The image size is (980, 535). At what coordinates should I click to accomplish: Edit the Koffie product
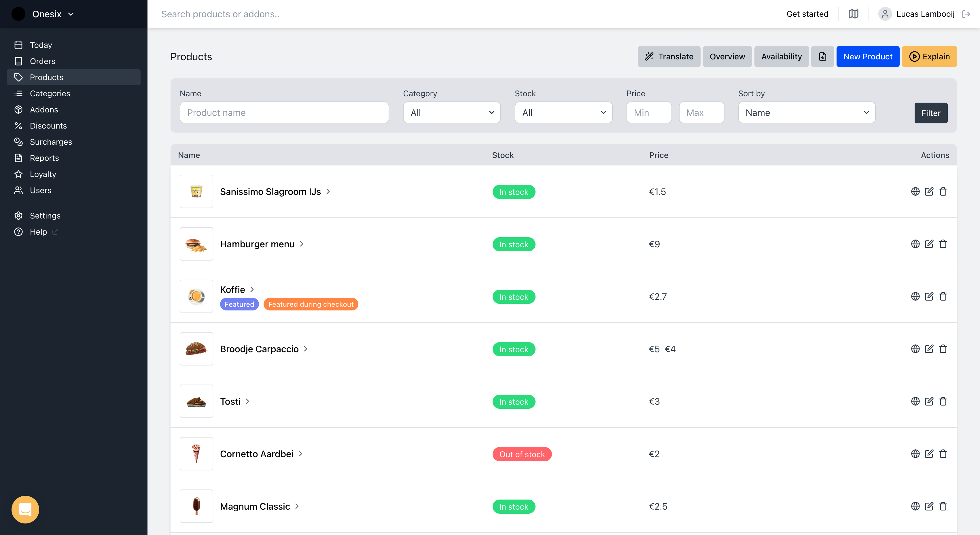click(x=929, y=297)
